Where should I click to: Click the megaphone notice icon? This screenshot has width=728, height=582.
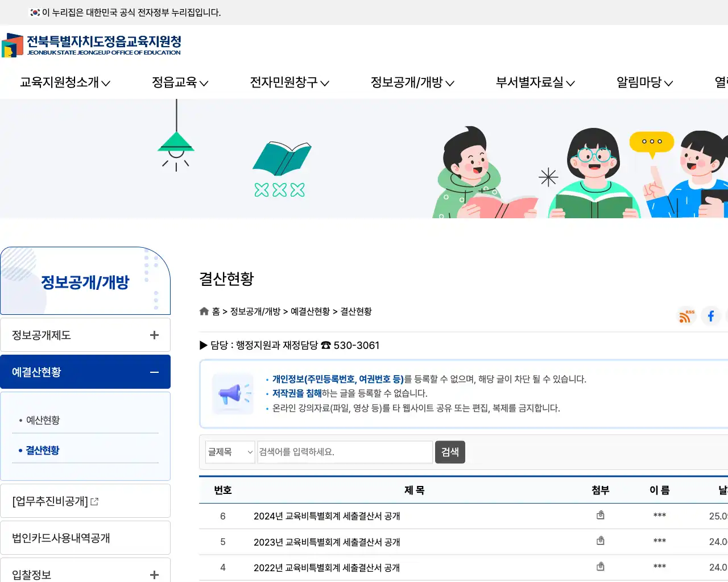coord(233,393)
